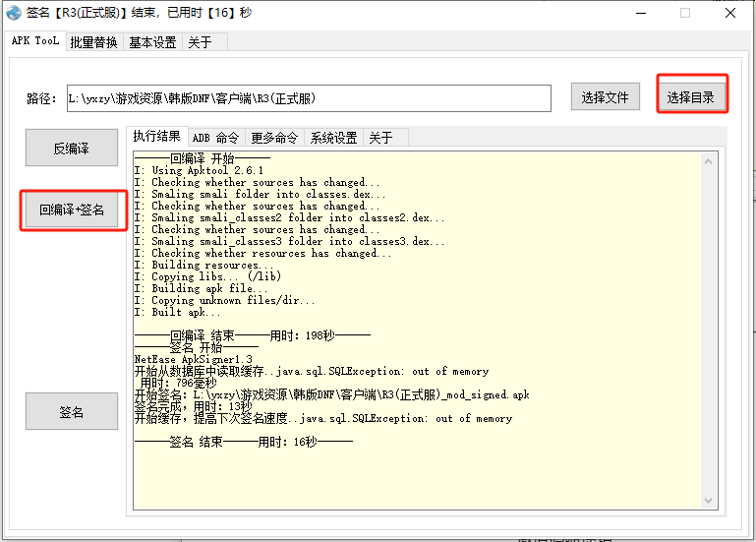
Task: Click the output log scroll up arrow
Action: click(708, 161)
